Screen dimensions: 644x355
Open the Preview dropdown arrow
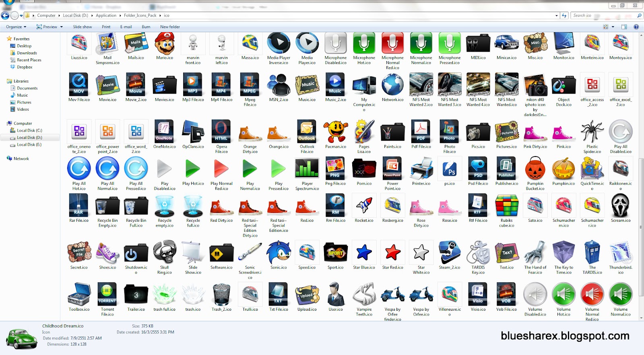[x=62, y=27]
